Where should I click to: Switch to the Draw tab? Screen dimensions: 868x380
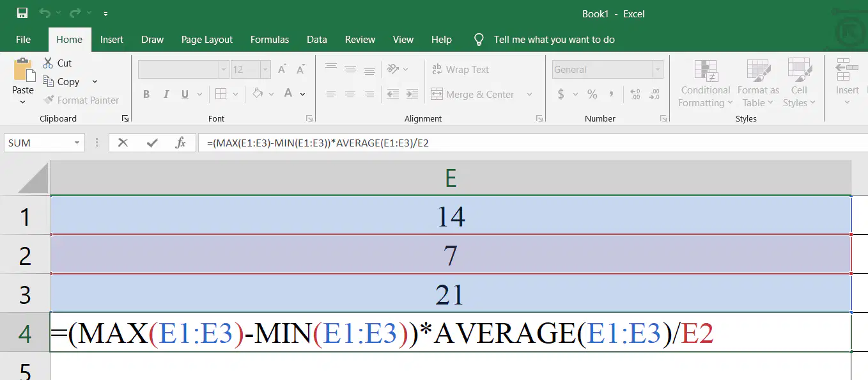(152, 40)
